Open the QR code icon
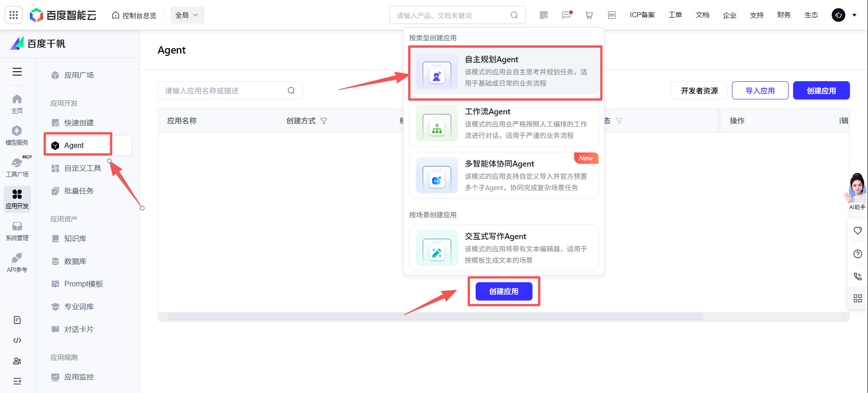 pos(544,15)
